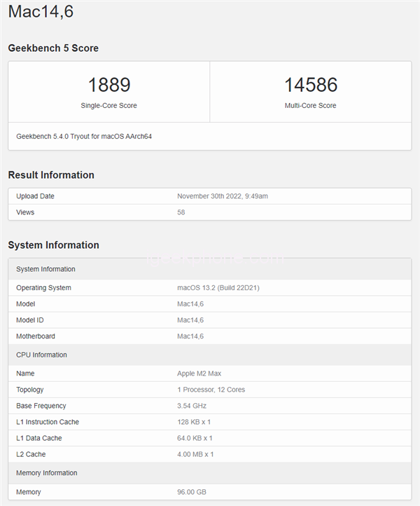Viewport: 420px width, 506px height.
Task: Click the Motherboard row label
Action: click(x=35, y=336)
